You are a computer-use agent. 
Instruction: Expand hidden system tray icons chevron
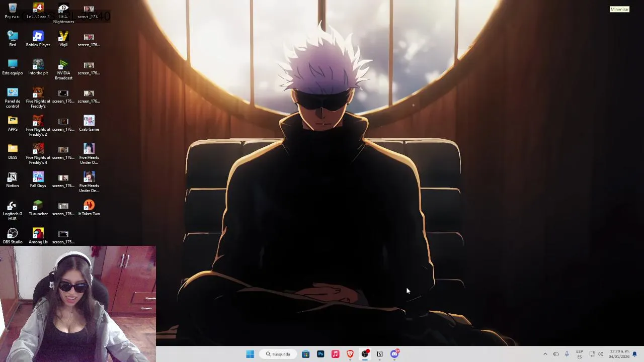tap(545, 354)
